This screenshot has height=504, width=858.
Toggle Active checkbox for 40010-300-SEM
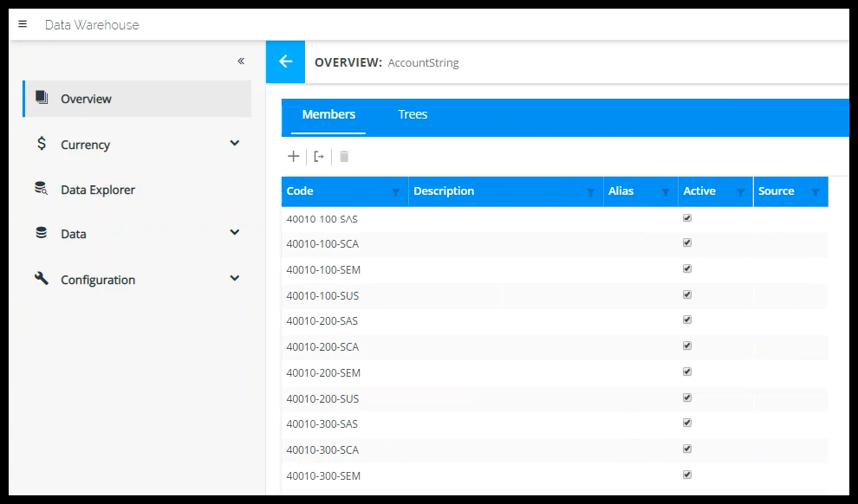click(687, 475)
